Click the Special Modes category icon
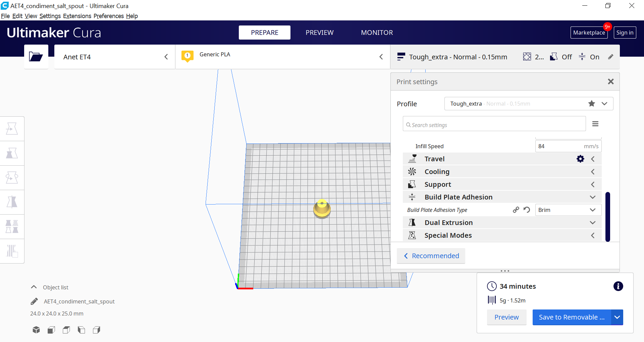The height and width of the screenshot is (342, 644). click(x=412, y=235)
